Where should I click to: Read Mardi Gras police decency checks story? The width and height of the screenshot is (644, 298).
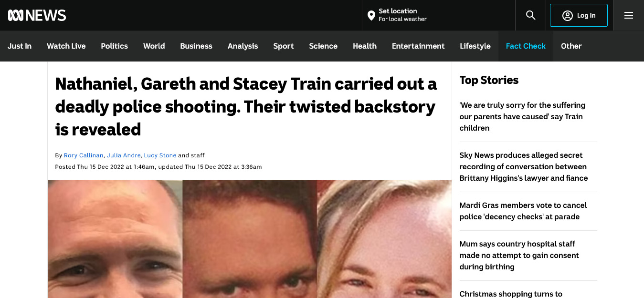(523, 211)
